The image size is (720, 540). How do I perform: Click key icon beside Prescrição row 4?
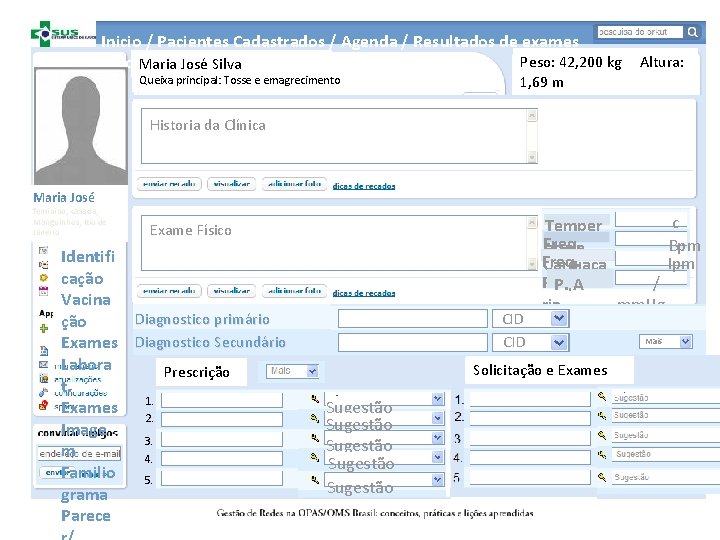(x=315, y=457)
